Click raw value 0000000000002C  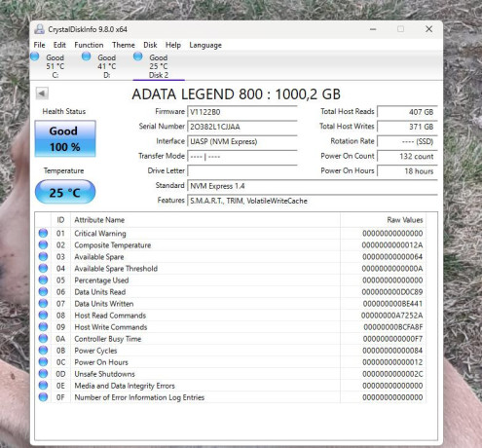[392, 374]
